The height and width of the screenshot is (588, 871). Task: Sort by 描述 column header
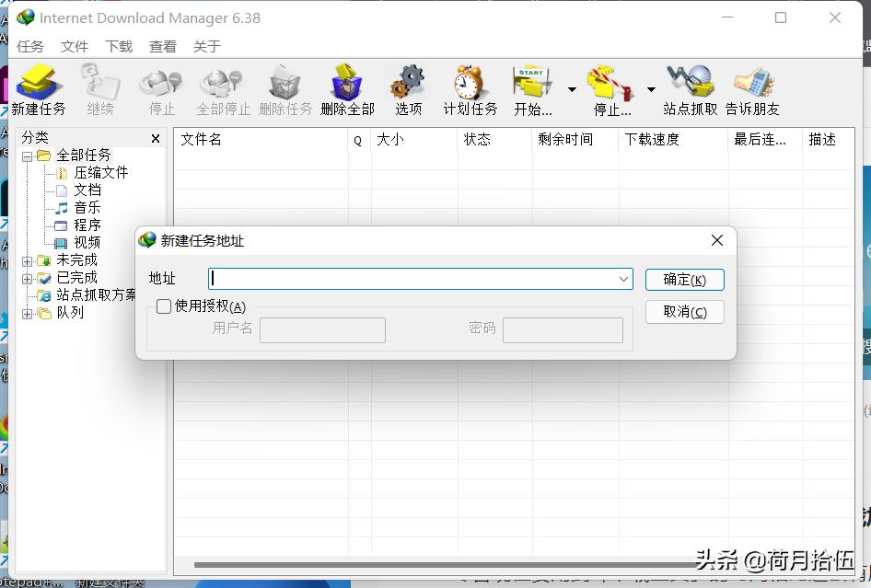point(829,139)
